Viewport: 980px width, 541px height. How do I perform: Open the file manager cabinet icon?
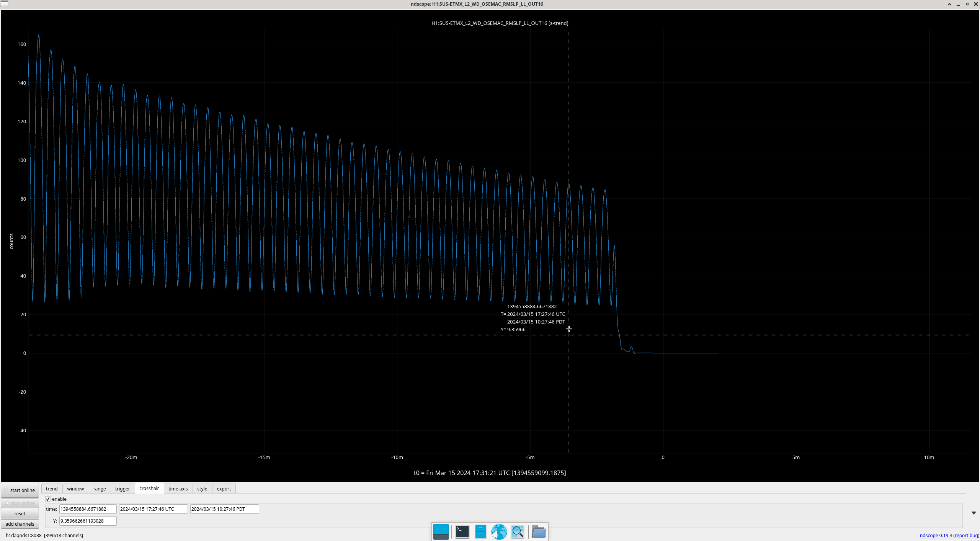point(480,531)
